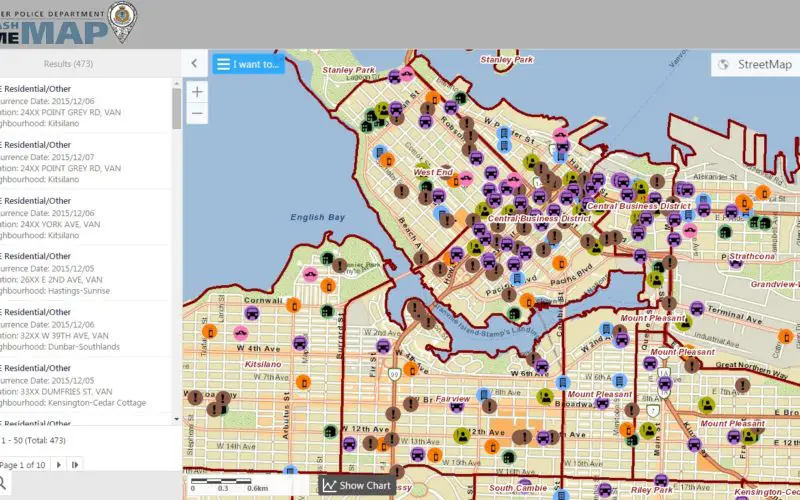The height and width of the screenshot is (500, 800).
Task: Click the results list scroll-down arrow
Action: (x=177, y=419)
